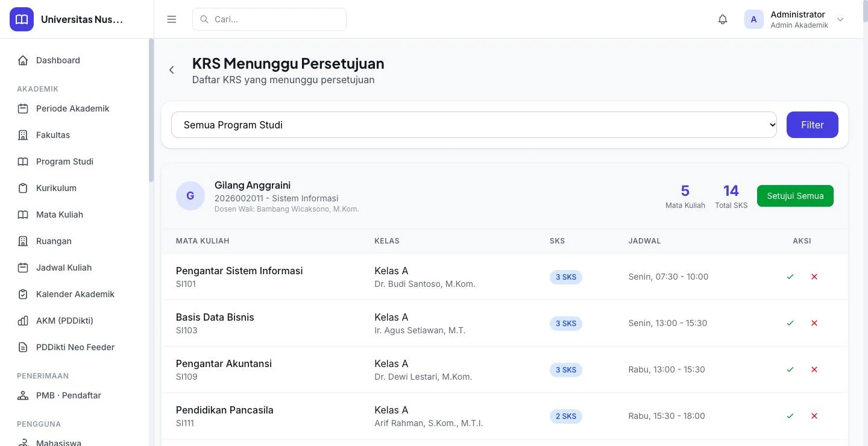Open PDDikti Neo Feeder in the sidebar

coord(75,347)
